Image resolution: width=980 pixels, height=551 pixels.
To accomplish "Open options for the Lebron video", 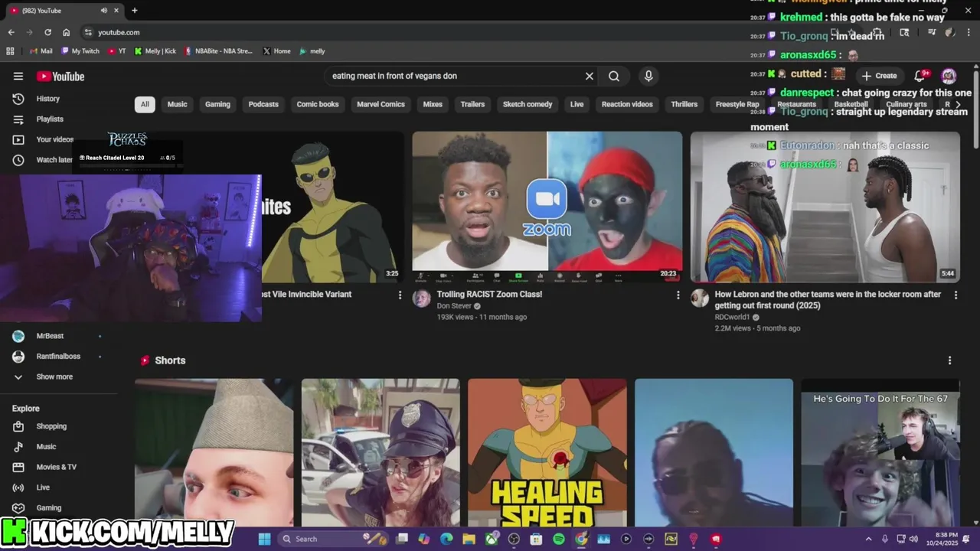I will [x=955, y=295].
